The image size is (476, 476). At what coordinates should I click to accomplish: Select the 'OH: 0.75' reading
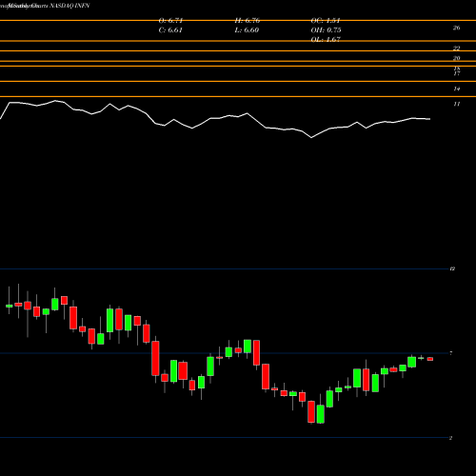click(326, 30)
